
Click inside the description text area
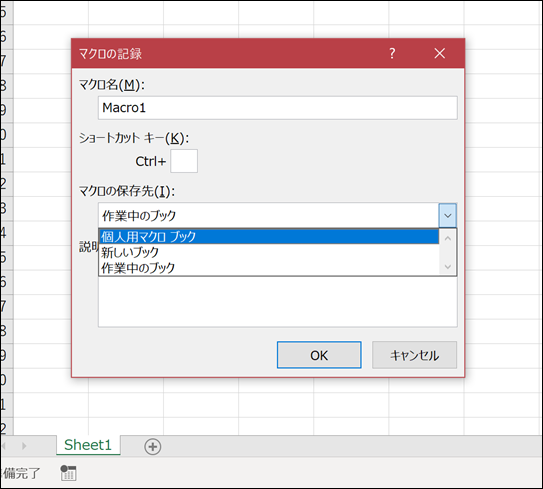pos(278,301)
